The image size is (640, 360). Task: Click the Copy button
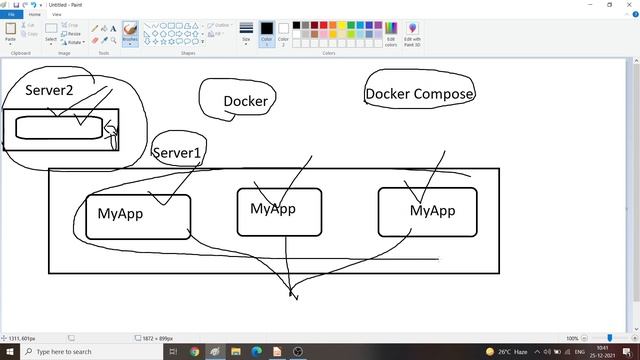point(29,34)
